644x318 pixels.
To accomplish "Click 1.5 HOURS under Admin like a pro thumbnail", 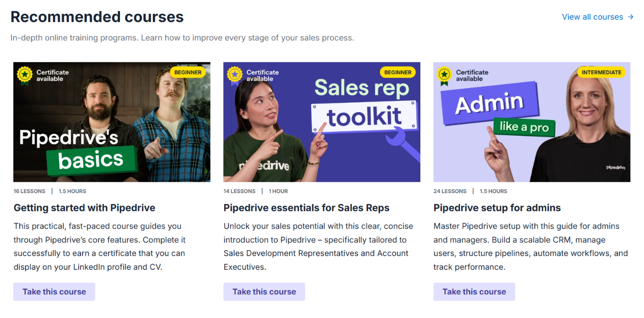I will point(494,191).
